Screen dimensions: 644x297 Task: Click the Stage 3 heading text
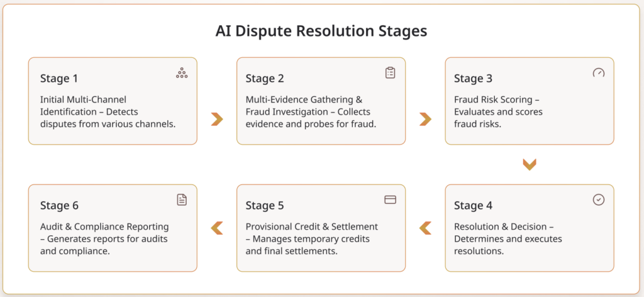click(x=473, y=79)
